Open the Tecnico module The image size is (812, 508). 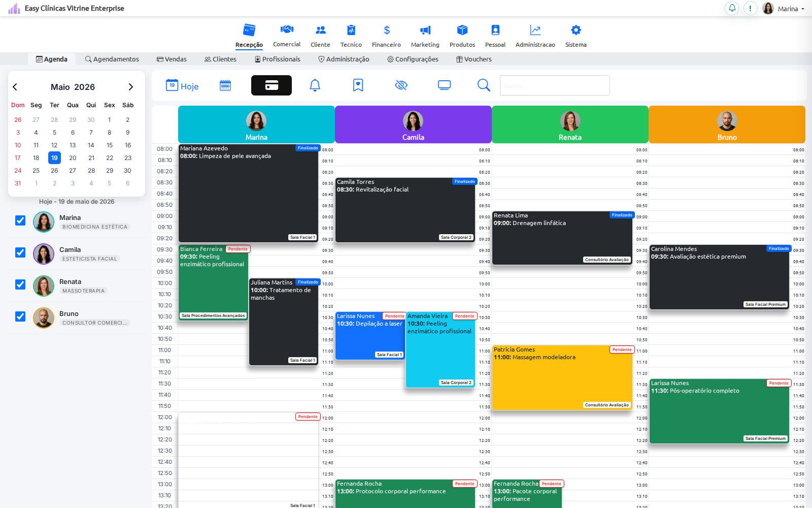pyautogui.click(x=351, y=36)
